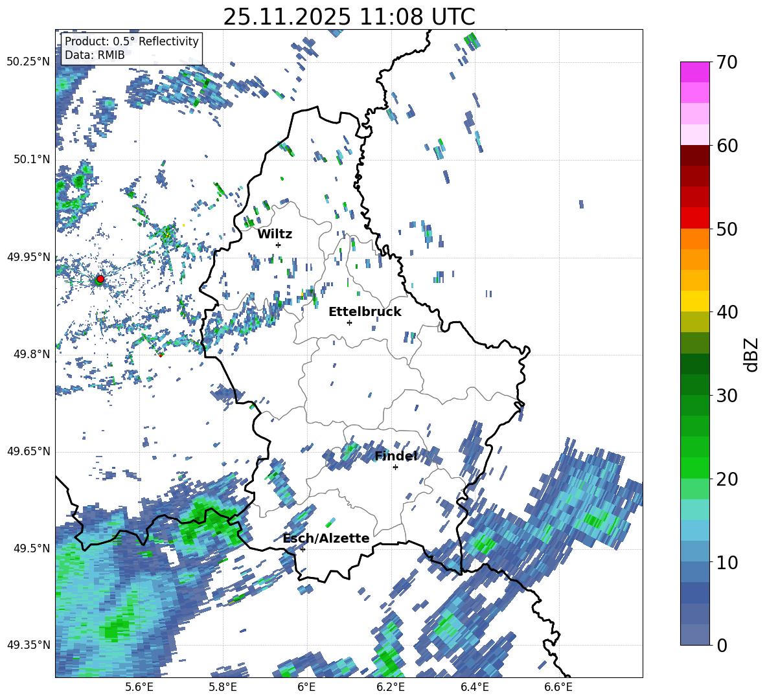Viewport: 767px width, 700px height.
Task: Click the Ettelbruck city label
Action: [365, 312]
